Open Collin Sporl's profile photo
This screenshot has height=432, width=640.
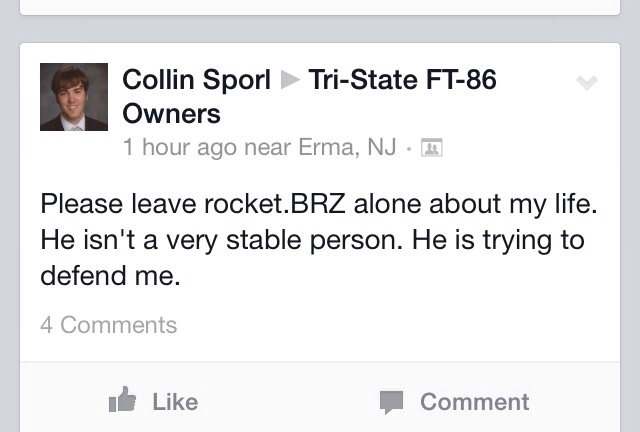pos(74,97)
